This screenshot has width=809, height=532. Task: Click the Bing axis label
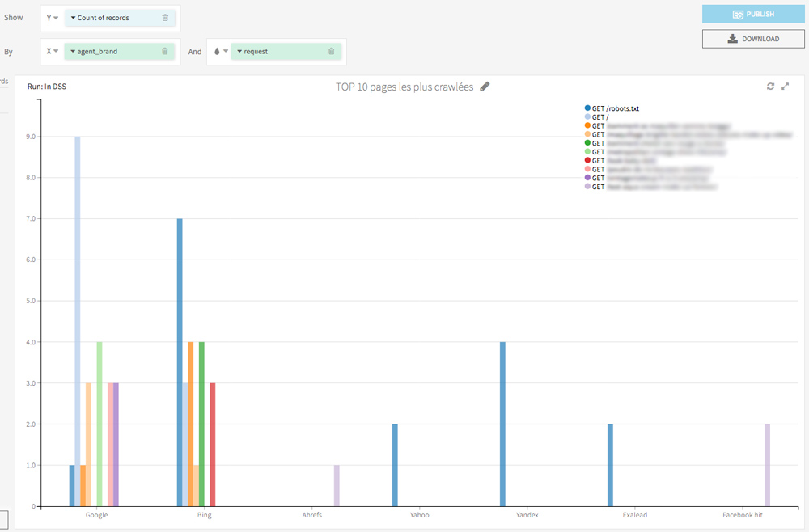pyautogui.click(x=205, y=515)
